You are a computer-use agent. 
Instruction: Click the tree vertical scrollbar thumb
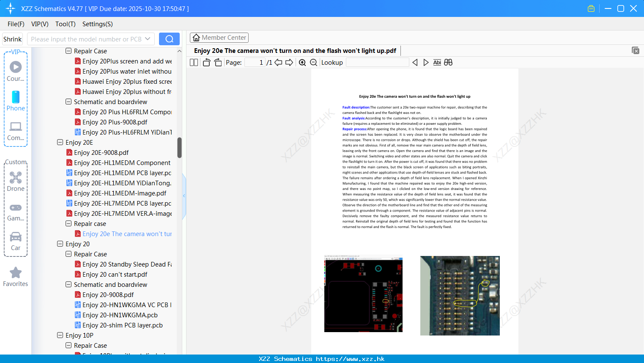pyautogui.click(x=179, y=148)
